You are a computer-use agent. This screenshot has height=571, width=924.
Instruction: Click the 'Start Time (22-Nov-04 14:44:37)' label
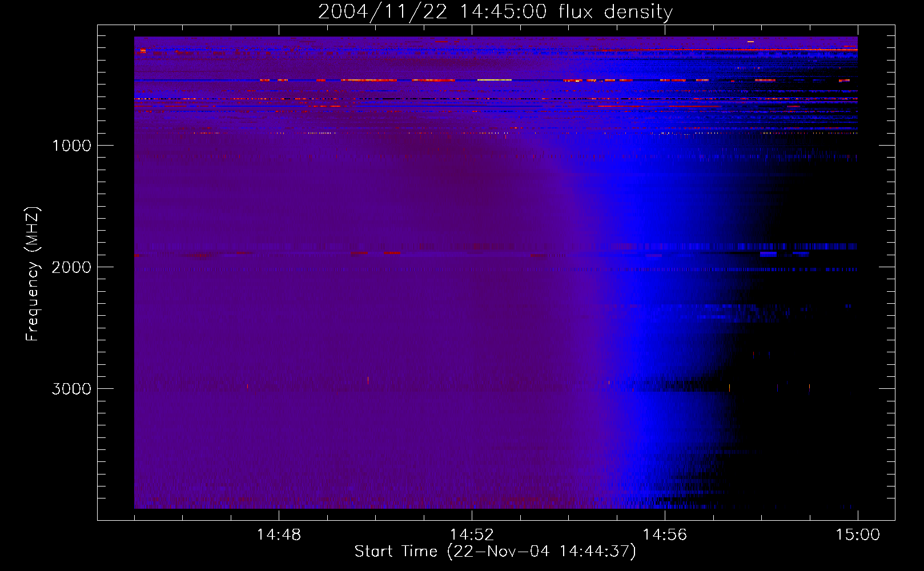[495, 552]
